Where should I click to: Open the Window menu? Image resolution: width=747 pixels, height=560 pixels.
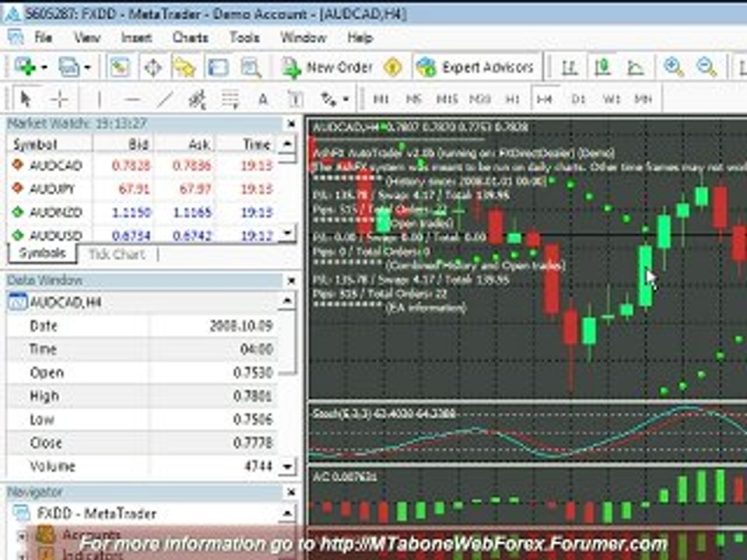(x=303, y=37)
